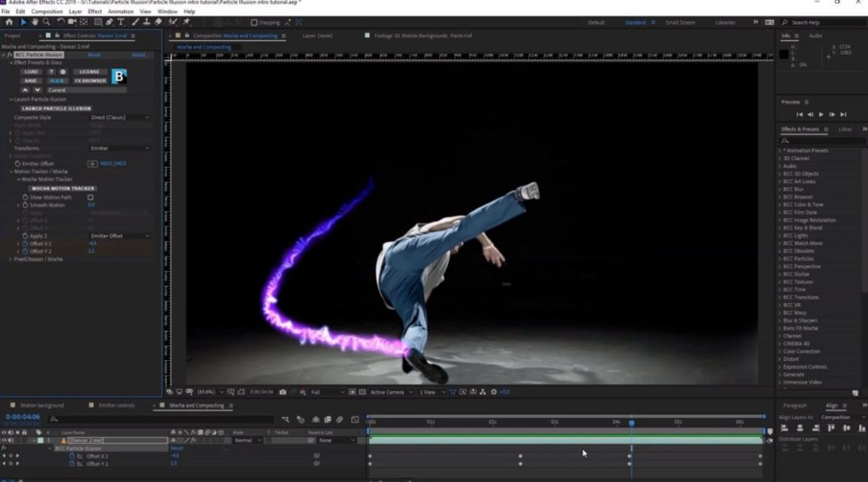Select the Eraser tool
The height and width of the screenshot is (482, 868).
tap(158, 22)
